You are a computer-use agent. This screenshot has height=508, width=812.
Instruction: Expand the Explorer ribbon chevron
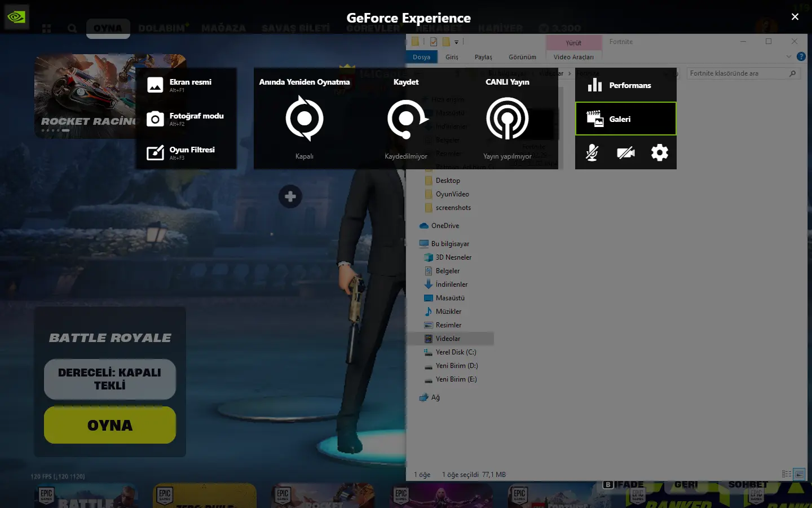(x=788, y=56)
